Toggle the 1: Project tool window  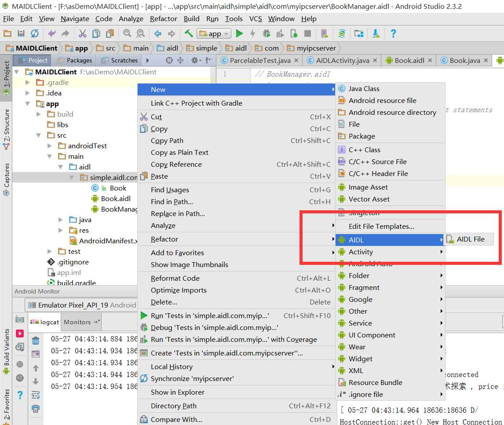pos(6,78)
